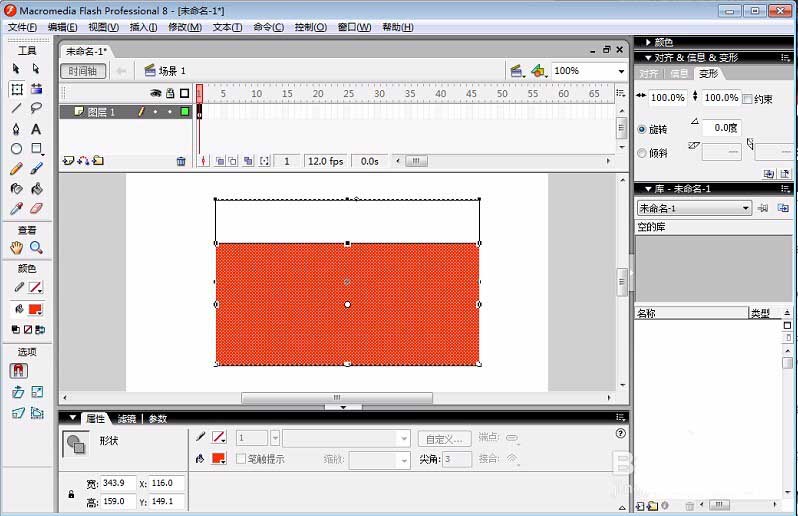This screenshot has width=798, height=516.
Task: Open the zoom 100% dropdown
Action: point(621,71)
